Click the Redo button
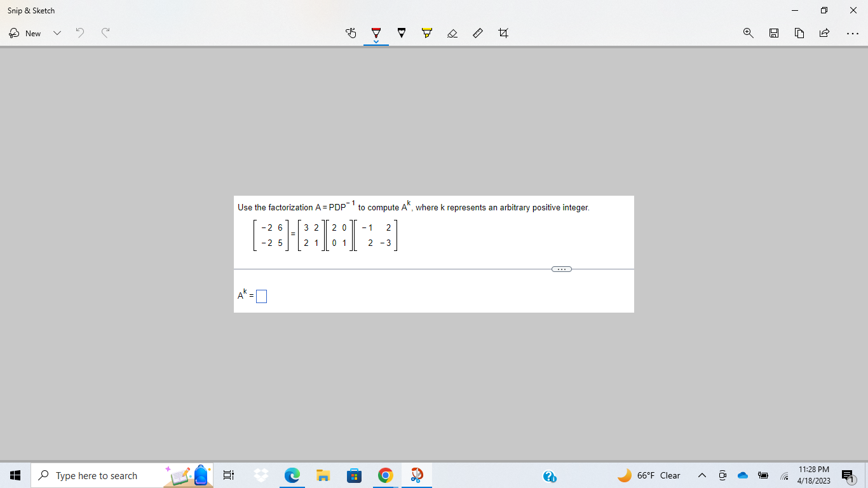The image size is (868, 488). [105, 33]
